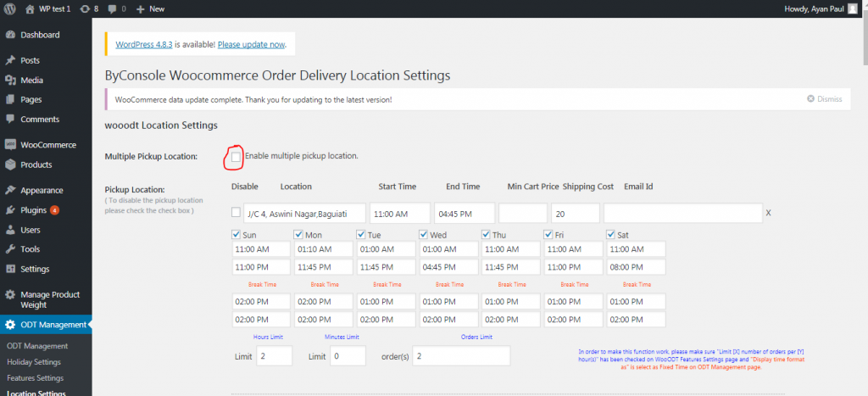Click the Min Cart Price field

(523, 213)
